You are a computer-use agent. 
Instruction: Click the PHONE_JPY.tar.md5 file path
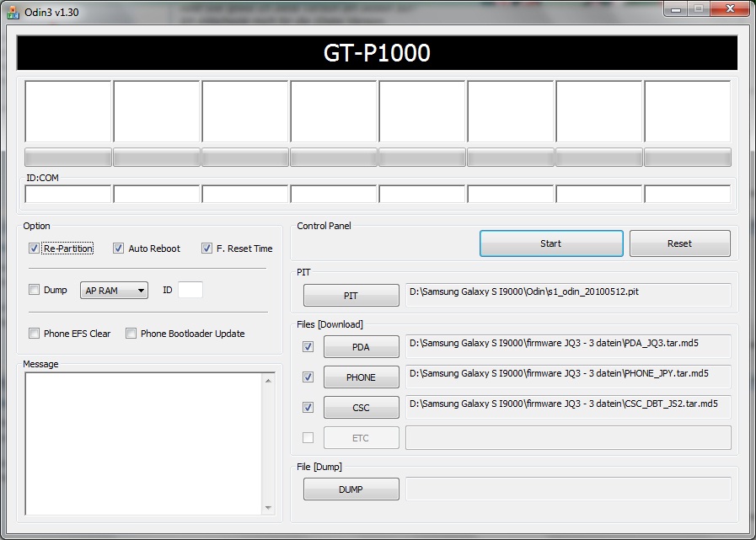click(568, 377)
